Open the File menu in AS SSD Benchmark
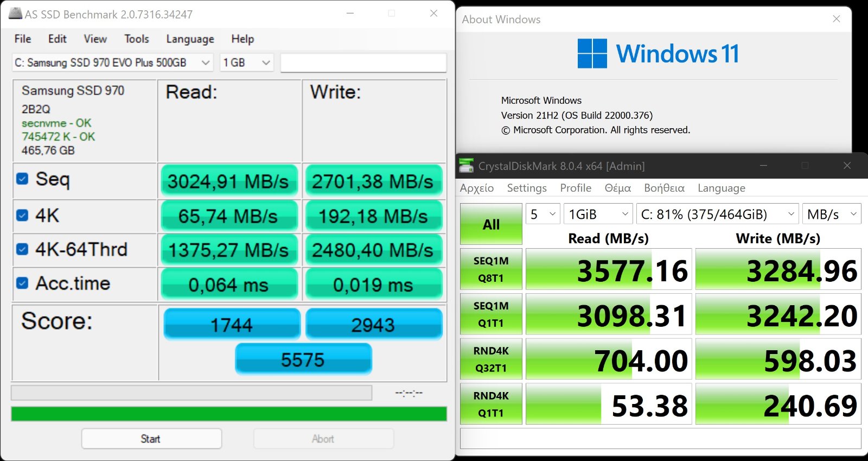Image resolution: width=868 pixels, height=461 pixels. (23, 39)
